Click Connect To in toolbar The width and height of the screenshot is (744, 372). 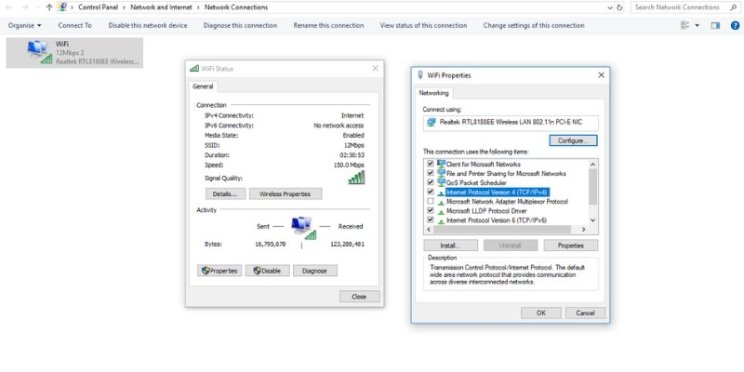coord(75,26)
